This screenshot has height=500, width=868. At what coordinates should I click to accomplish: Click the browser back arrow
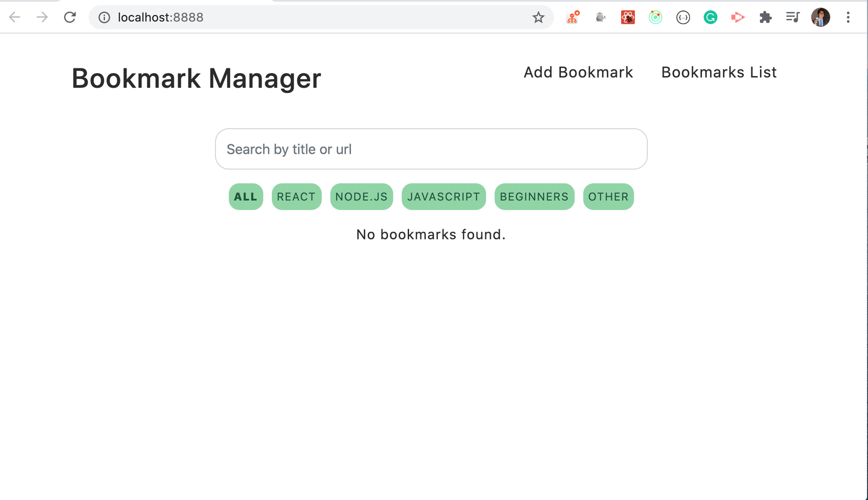click(15, 17)
